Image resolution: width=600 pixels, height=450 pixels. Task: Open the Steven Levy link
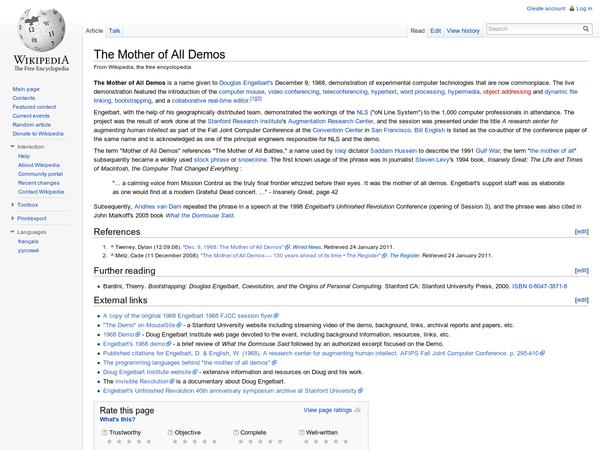pyautogui.click(x=434, y=160)
